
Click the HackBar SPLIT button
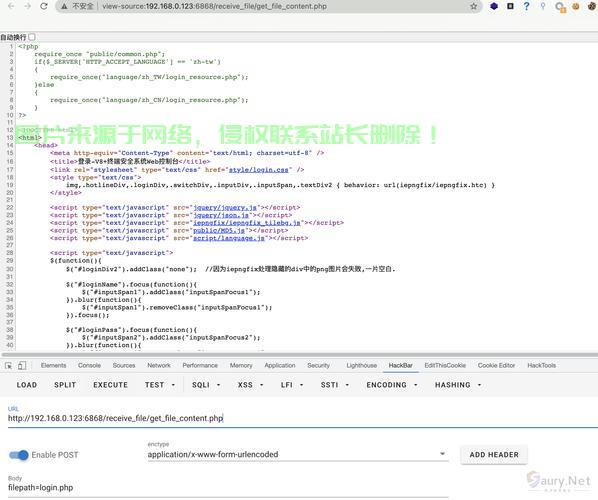(65, 385)
